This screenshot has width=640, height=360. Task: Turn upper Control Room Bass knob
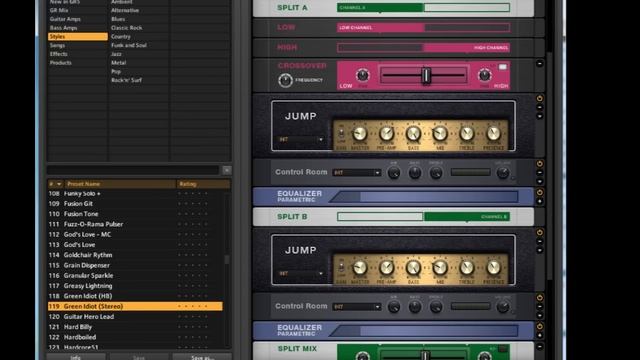pyautogui.click(x=415, y=173)
